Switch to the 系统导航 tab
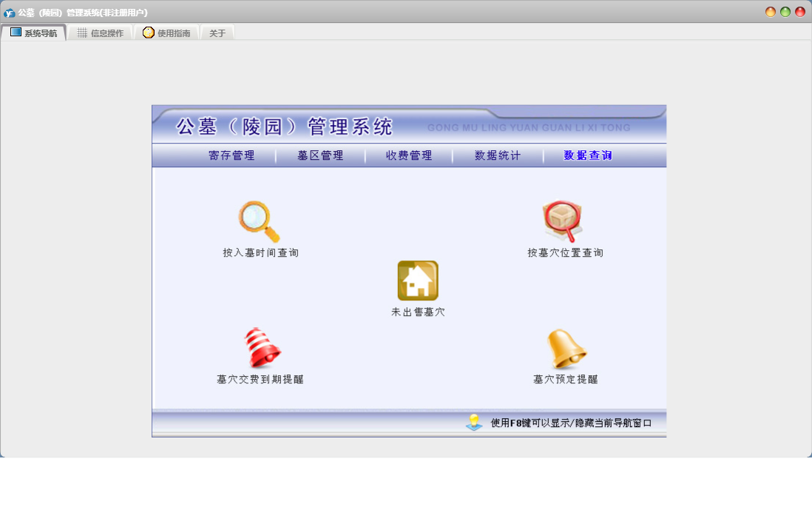 pyautogui.click(x=34, y=33)
